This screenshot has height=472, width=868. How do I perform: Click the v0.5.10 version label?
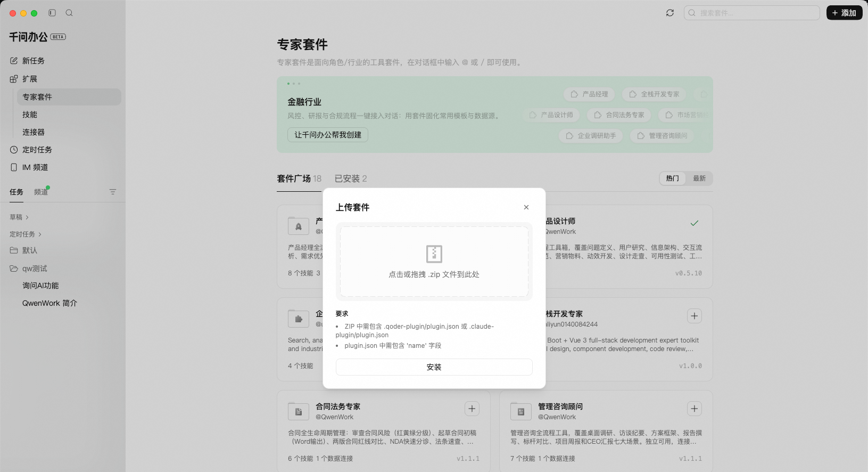point(689,273)
